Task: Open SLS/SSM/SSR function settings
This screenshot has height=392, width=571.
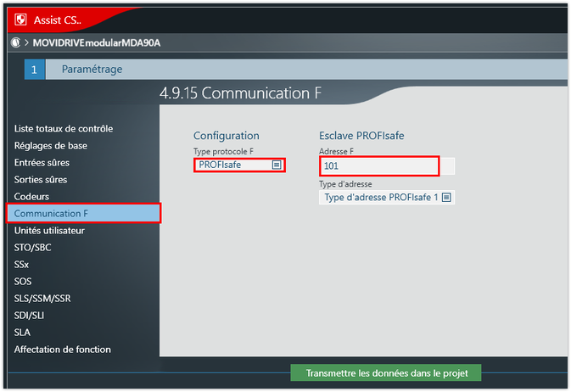Action: pos(44,299)
